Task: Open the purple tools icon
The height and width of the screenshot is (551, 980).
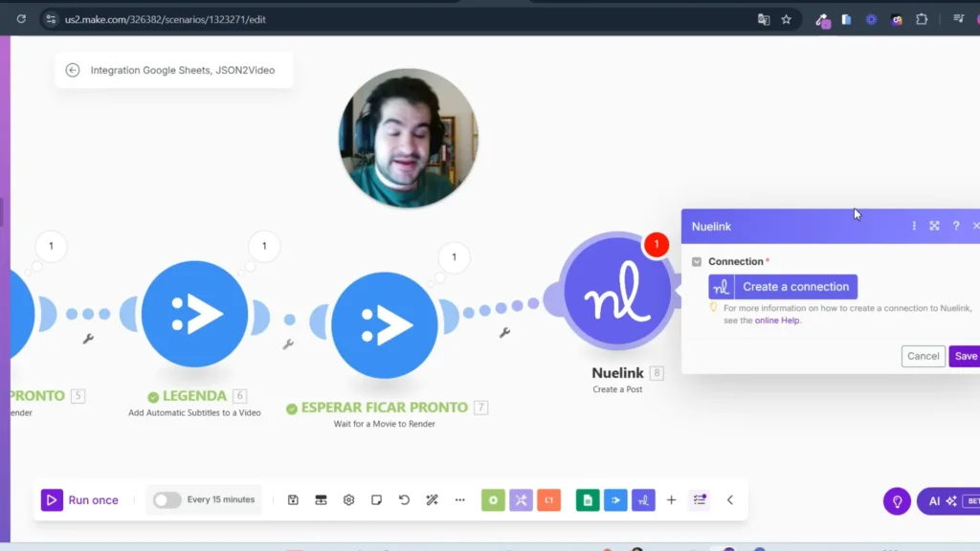Action: tap(521, 499)
